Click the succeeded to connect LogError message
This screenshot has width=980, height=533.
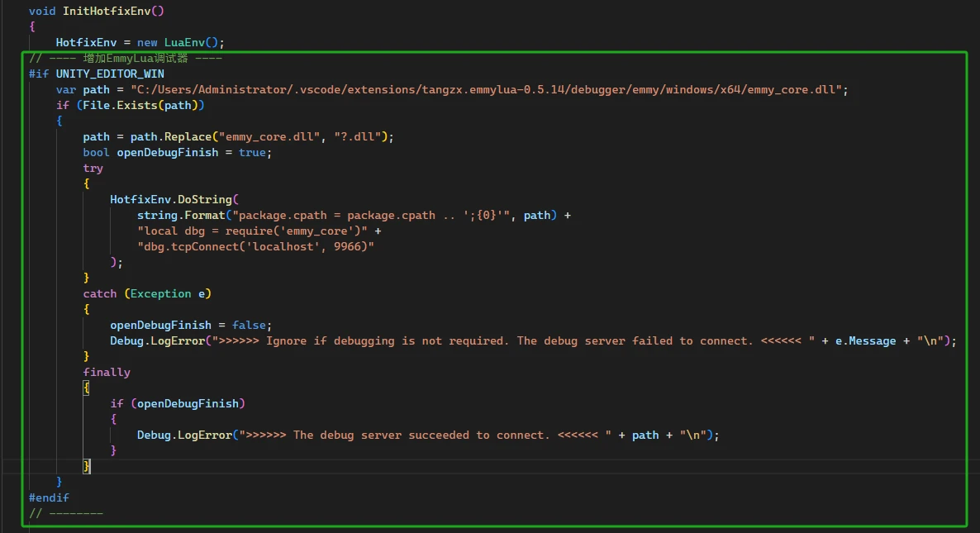(425, 435)
